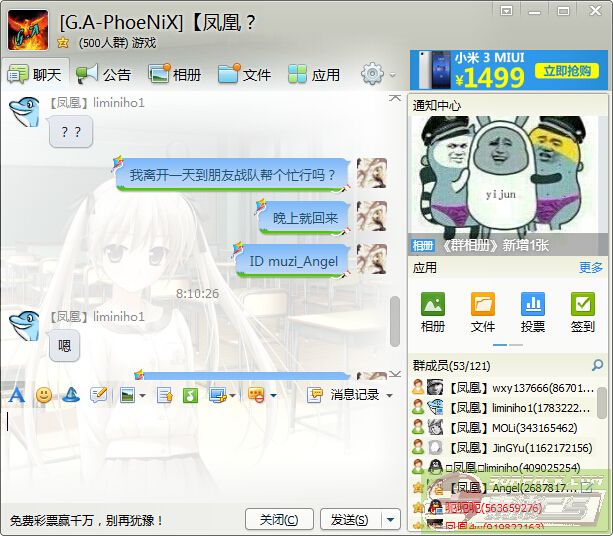The image size is (613, 536).
Task: Open 相册 app icon in side panel
Action: (x=433, y=311)
